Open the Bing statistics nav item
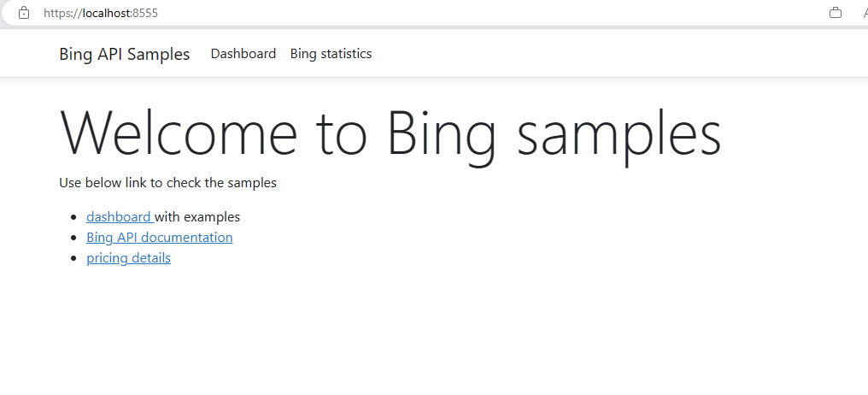This screenshot has height=395, width=868. pyautogui.click(x=331, y=54)
